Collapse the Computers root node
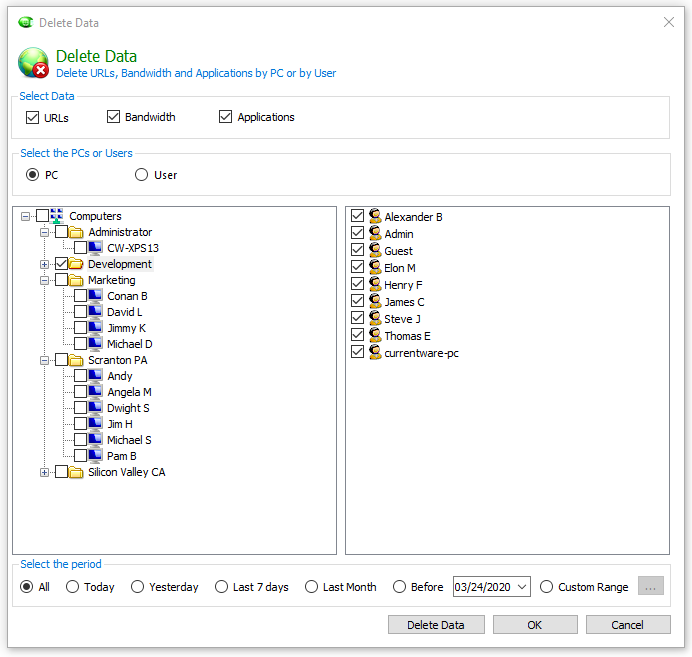The image size is (692, 657). (26, 216)
